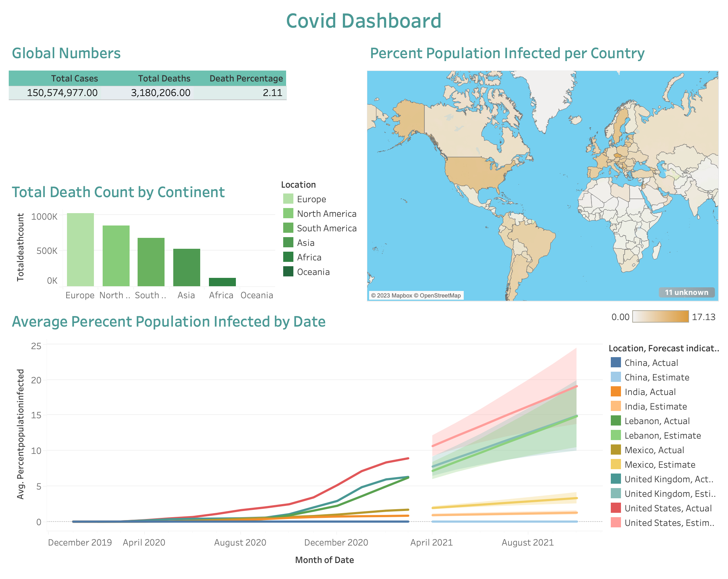Select Europe in the Location legend
Image resolution: width=728 pixels, height=579 pixels.
[311, 199]
